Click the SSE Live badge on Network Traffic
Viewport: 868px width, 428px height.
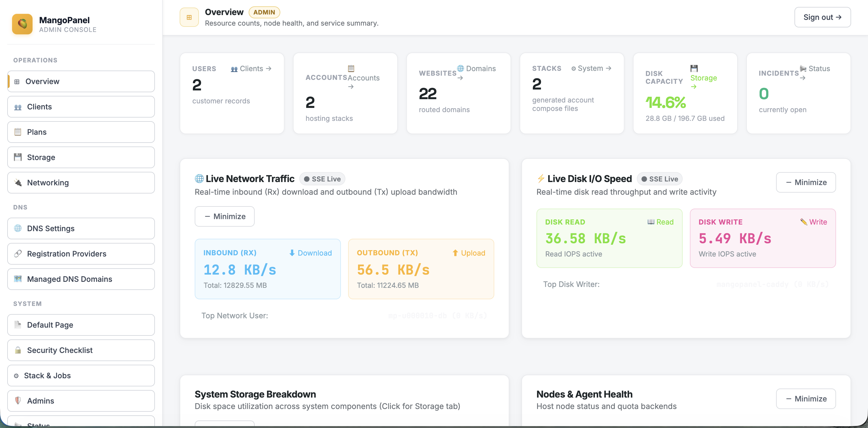(322, 179)
